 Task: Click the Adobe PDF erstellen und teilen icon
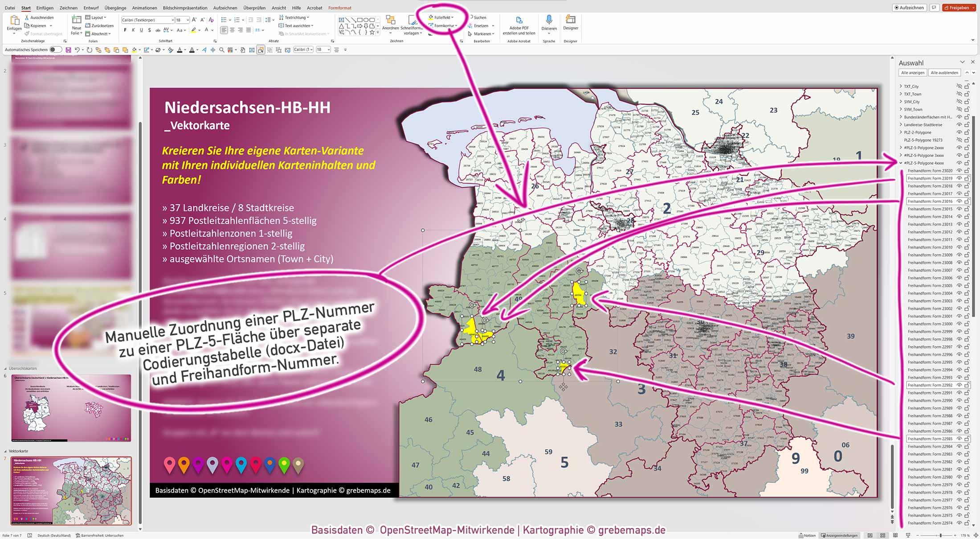519,20
